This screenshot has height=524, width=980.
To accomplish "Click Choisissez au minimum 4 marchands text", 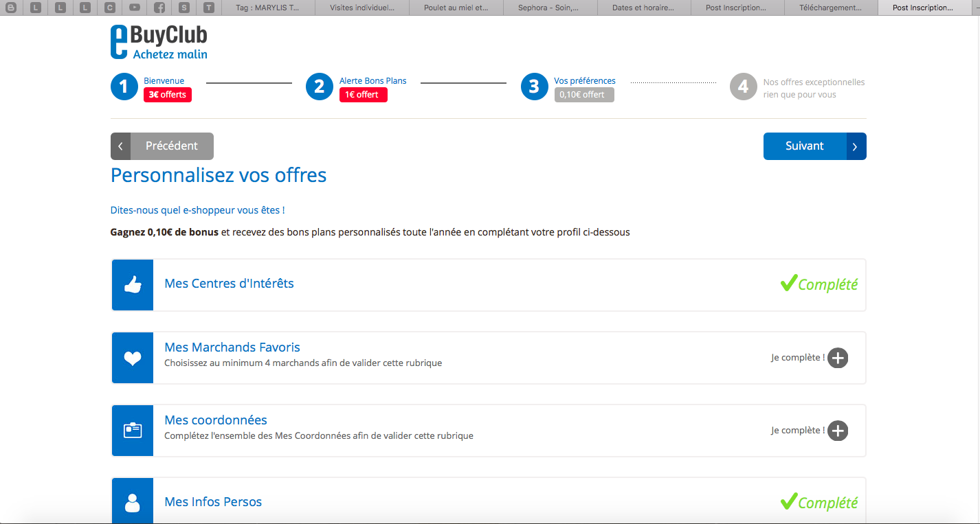I will [x=303, y=363].
